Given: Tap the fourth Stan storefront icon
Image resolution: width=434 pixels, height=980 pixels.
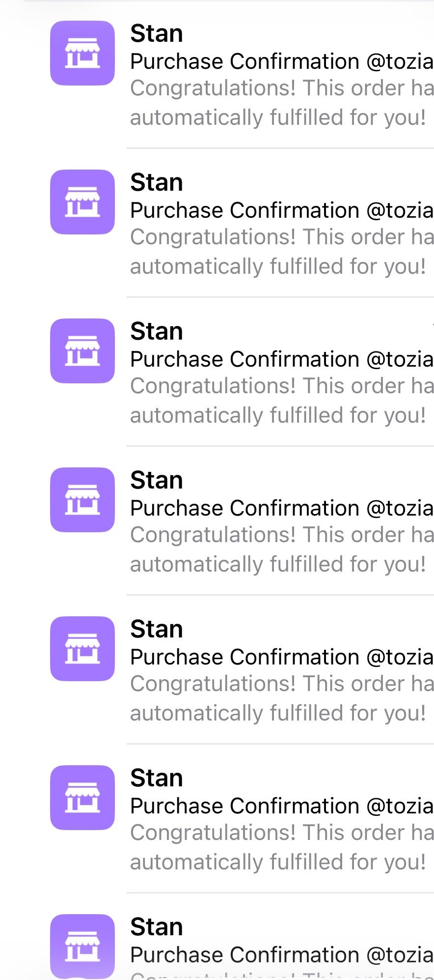Looking at the screenshot, I should 82,500.
